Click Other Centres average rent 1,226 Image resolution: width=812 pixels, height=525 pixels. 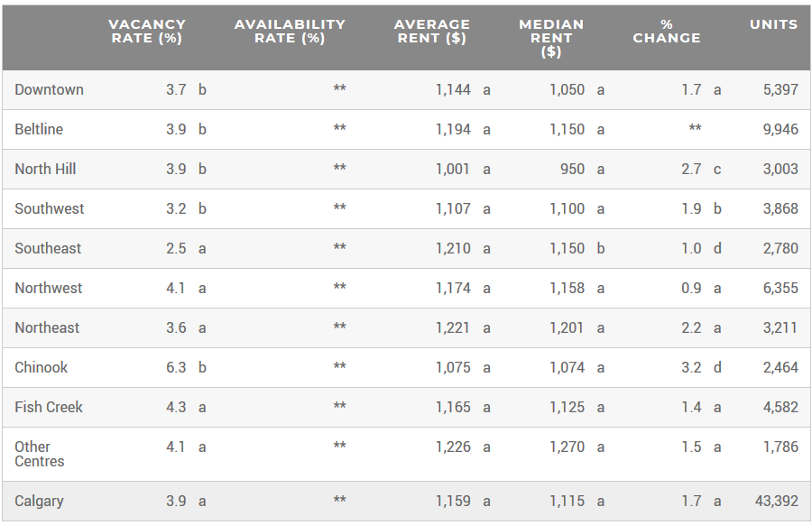[453, 447]
